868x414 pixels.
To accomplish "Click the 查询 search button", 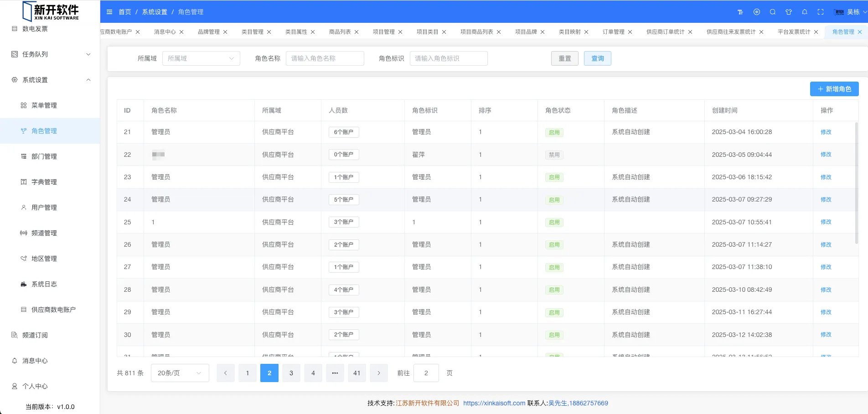I will (x=597, y=58).
